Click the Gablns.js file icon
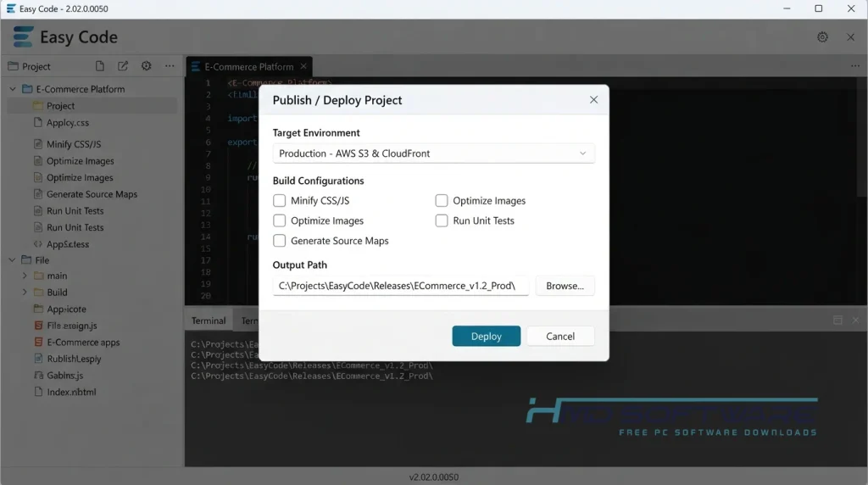Screen dimensions: 868x485 (38, 376)
